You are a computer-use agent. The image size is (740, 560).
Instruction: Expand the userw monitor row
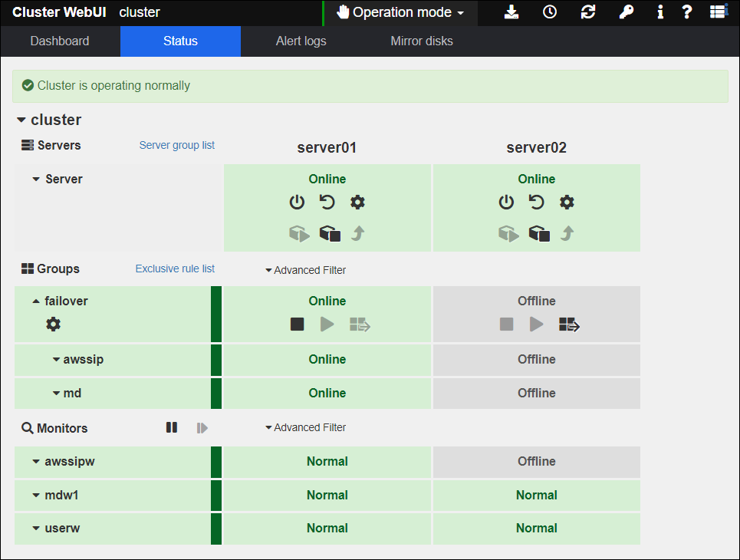click(36, 528)
